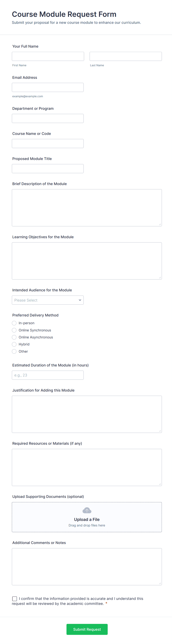This screenshot has width=172, height=644.
Task: Check the accuracy confirmation checkbox
Action: tap(15, 598)
